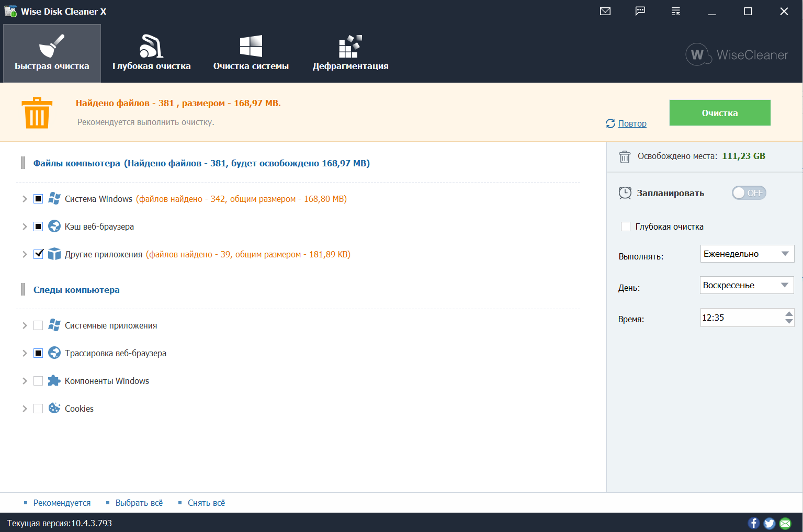Viewport: 803px width, 532px height.
Task: Click the green email share icon
Action: pos(785,523)
